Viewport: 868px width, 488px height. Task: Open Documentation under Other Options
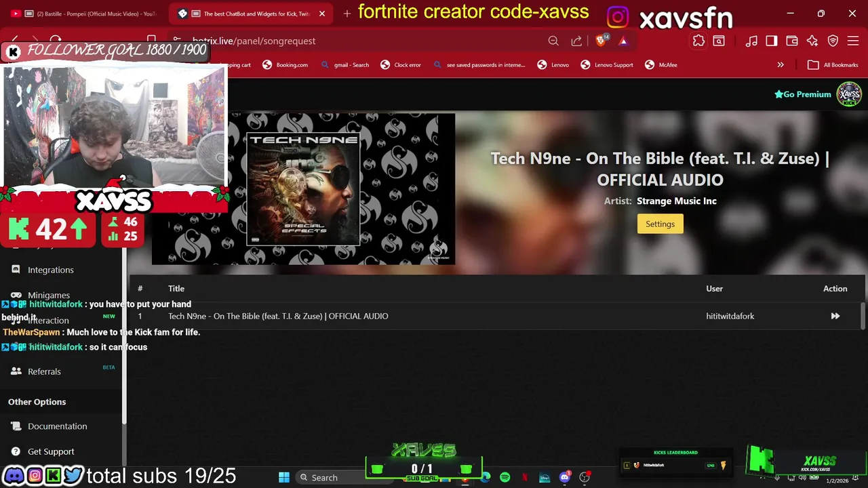58,426
